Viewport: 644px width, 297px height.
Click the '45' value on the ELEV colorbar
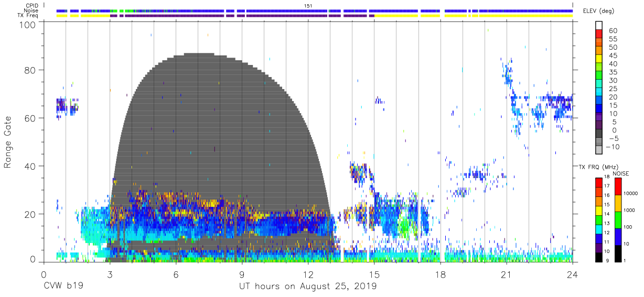(x=613, y=56)
